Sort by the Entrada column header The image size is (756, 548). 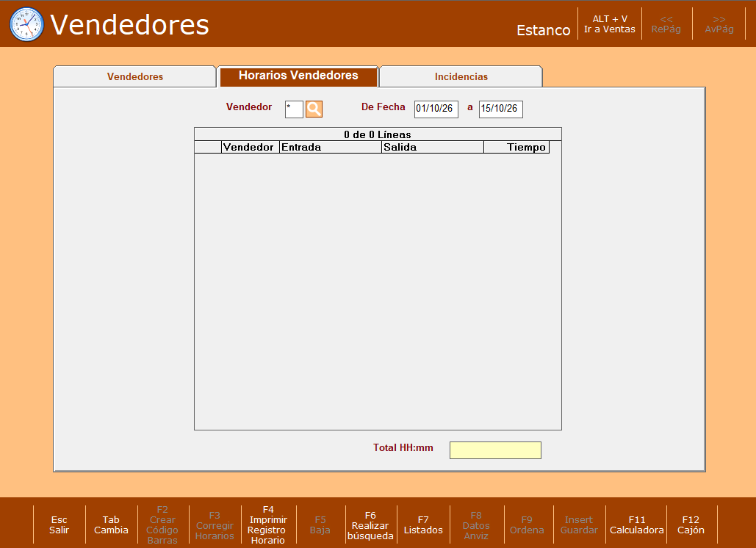click(x=331, y=147)
